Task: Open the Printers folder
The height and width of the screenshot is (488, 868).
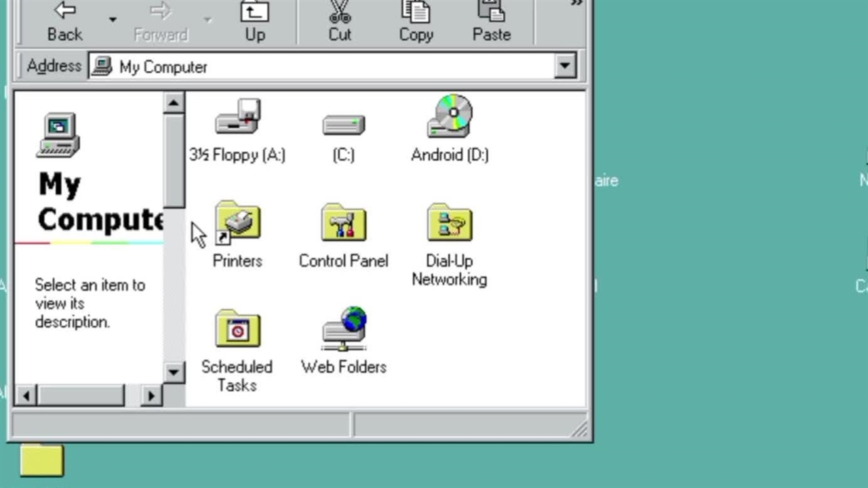Action: (x=237, y=224)
